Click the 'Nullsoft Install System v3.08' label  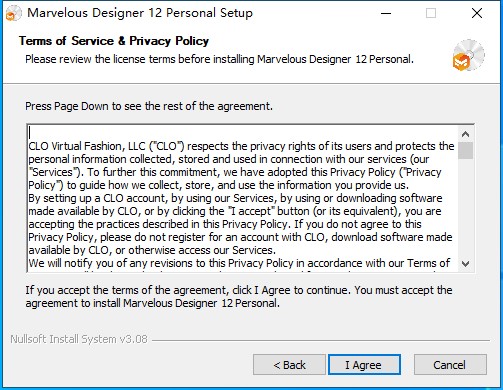pyautogui.click(x=79, y=339)
